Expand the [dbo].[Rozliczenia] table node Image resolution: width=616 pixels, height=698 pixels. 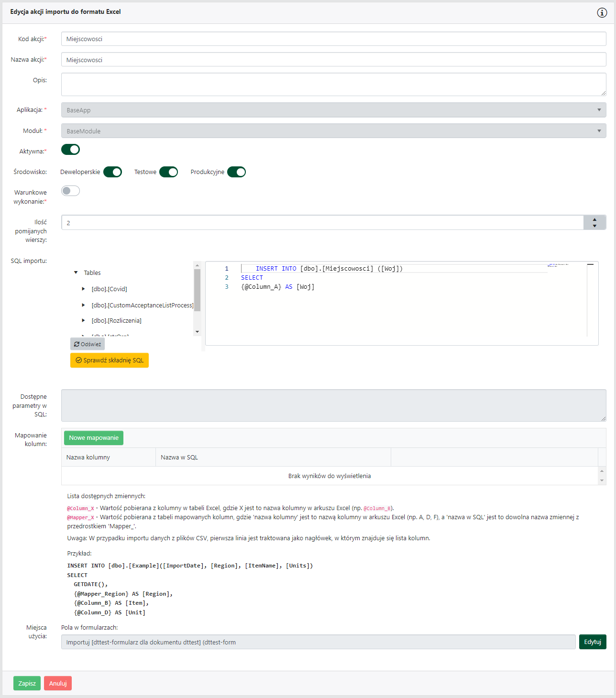(83, 320)
